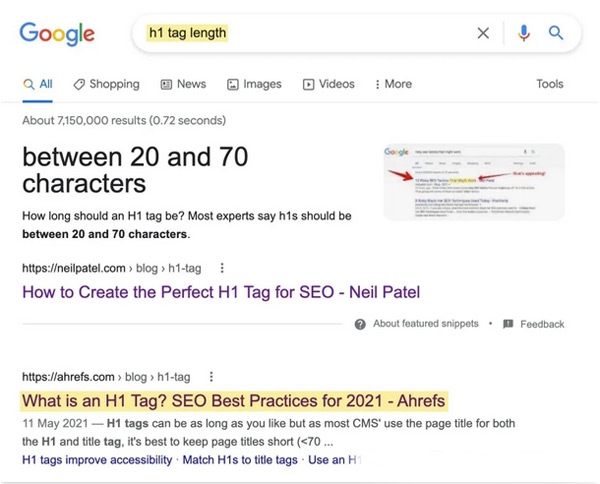The width and height of the screenshot is (600, 484).
Task: Clear the search query with X icon
Action: click(x=483, y=33)
